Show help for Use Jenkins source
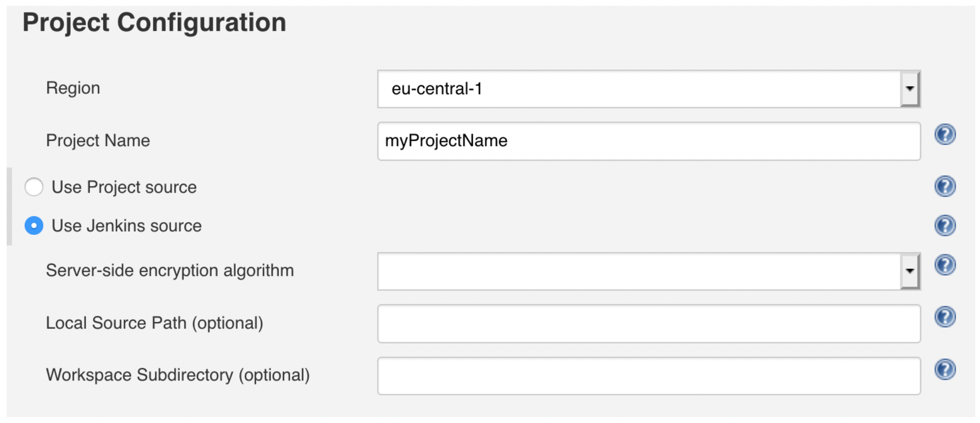Screen dimensions: 980x423 pyautogui.click(x=945, y=225)
